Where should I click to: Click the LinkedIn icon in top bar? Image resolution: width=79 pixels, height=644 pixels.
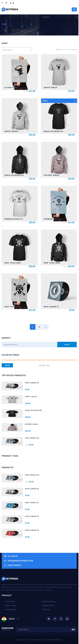pyautogui.click(x=10, y=3)
